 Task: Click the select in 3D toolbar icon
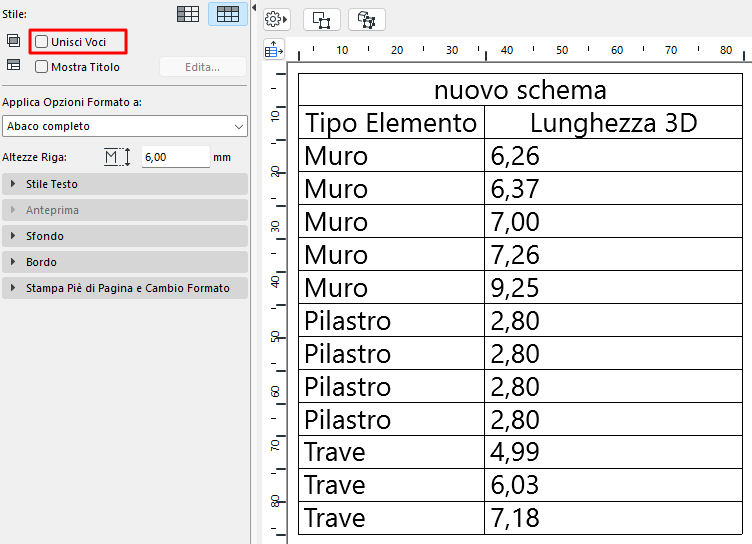[366, 20]
